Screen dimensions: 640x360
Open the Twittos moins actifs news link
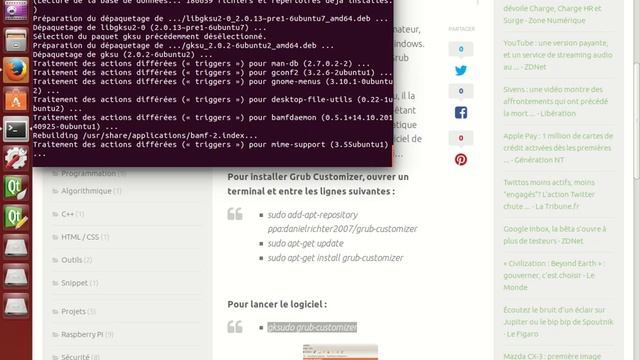click(549, 194)
